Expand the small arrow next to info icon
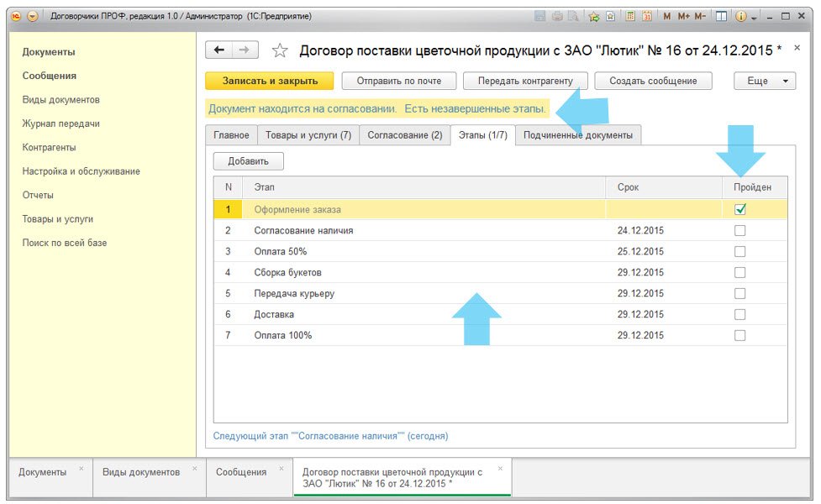 754,18
